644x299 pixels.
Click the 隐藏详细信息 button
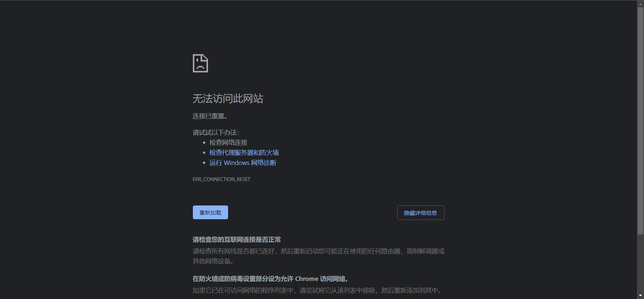point(421,213)
